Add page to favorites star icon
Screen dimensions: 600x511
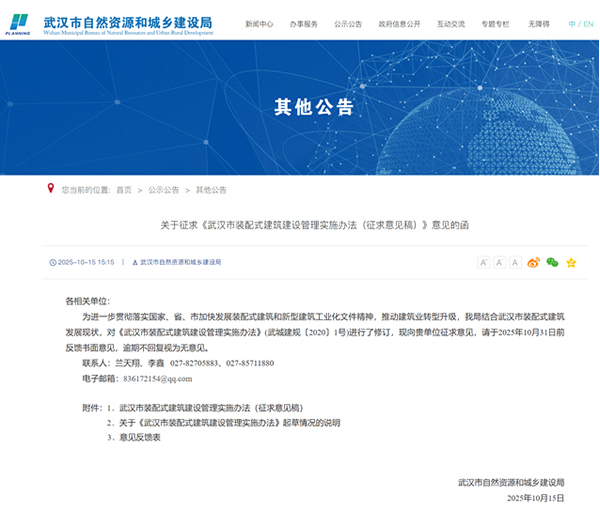pyautogui.click(x=571, y=262)
